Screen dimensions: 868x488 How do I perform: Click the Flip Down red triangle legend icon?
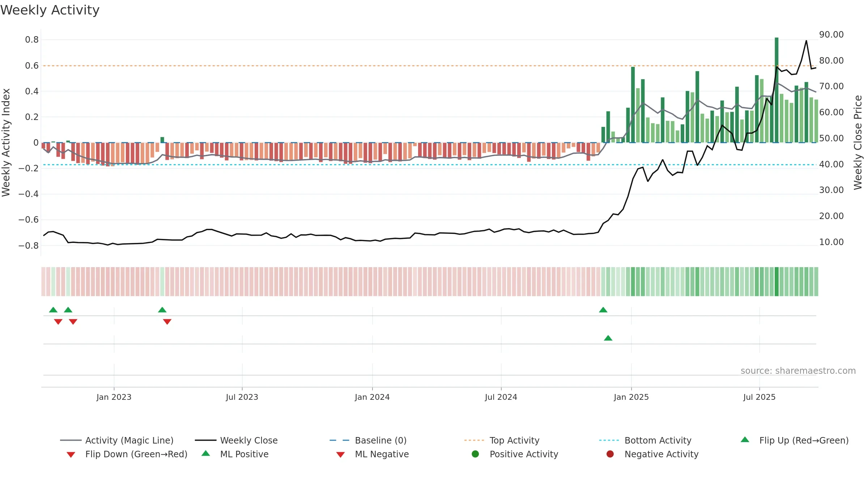click(71, 455)
